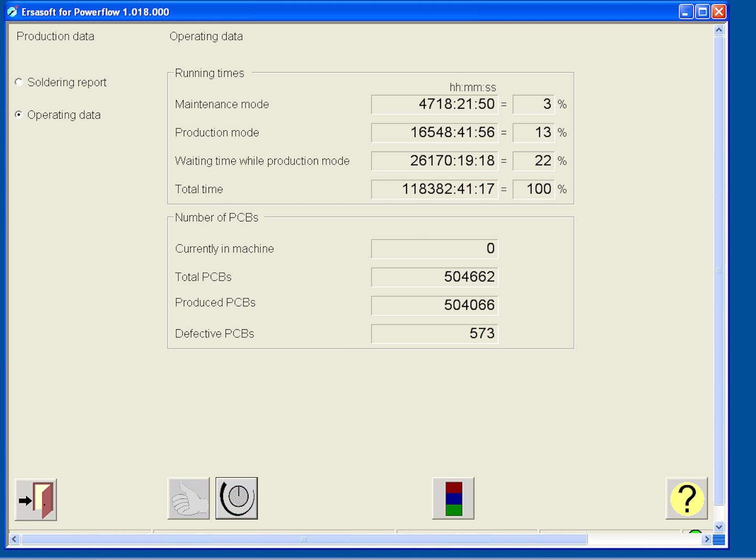756x560 pixels.
Task: Click the blue striped icon in bottom-right corner
Action: pos(719,540)
